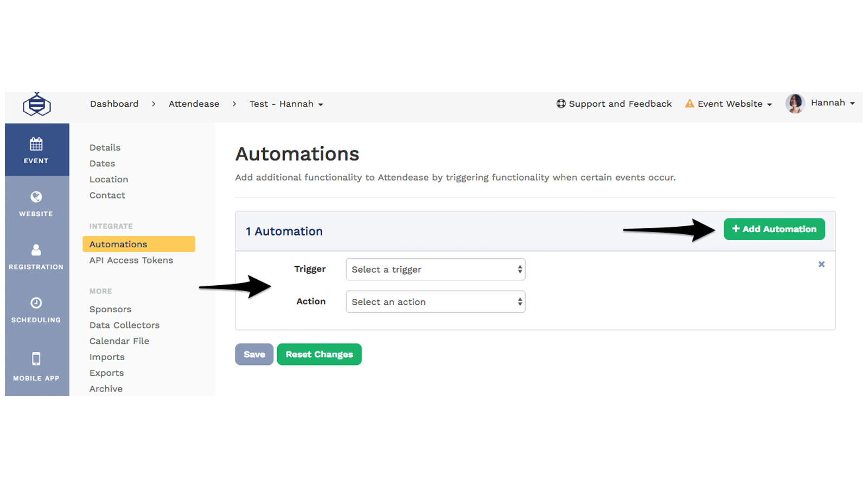The height and width of the screenshot is (488, 868).
Task: Select the Website globe icon
Action: [x=36, y=197]
